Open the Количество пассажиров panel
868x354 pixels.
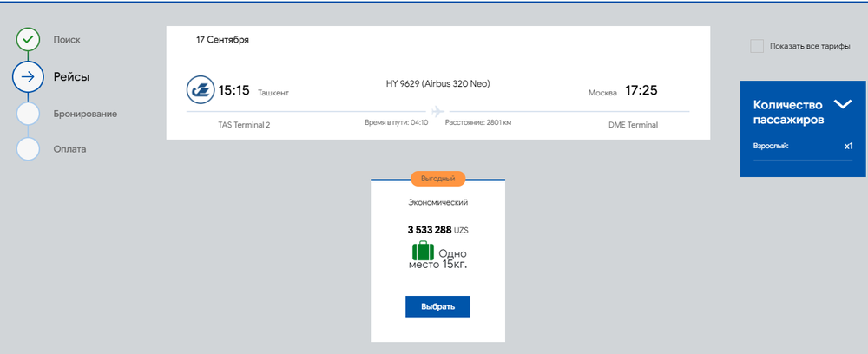(x=788, y=112)
